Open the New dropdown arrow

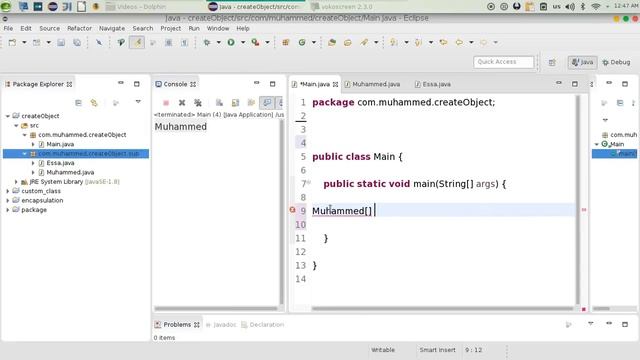coord(24,42)
